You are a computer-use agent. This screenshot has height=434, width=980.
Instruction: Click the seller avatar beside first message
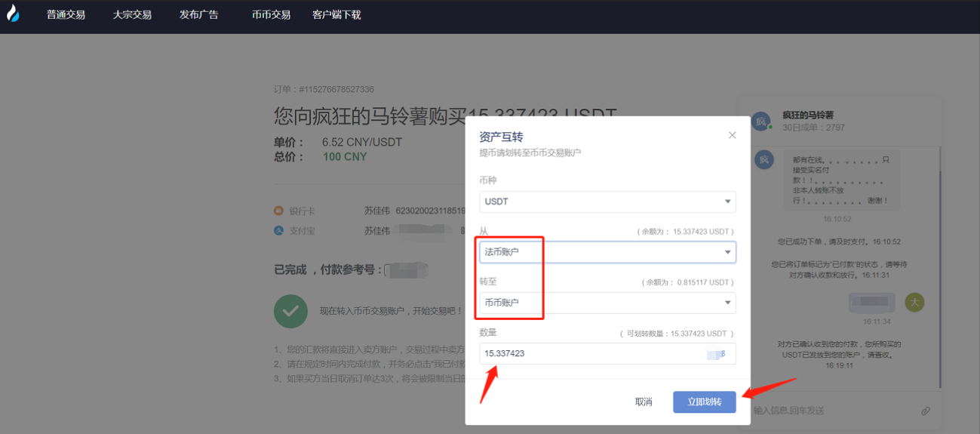tap(763, 159)
